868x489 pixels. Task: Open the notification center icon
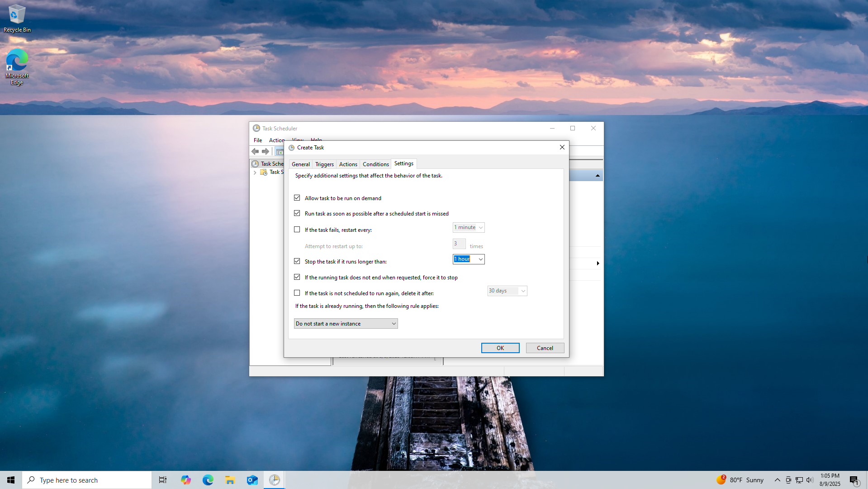click(854, 480)
